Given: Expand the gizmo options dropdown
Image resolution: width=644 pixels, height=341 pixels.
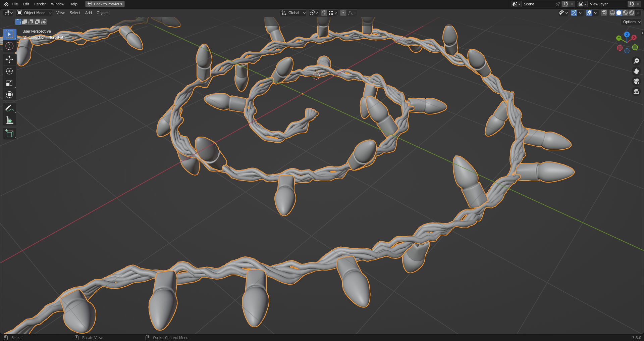Looking at the screenshot, I should (x=580, y=13).
